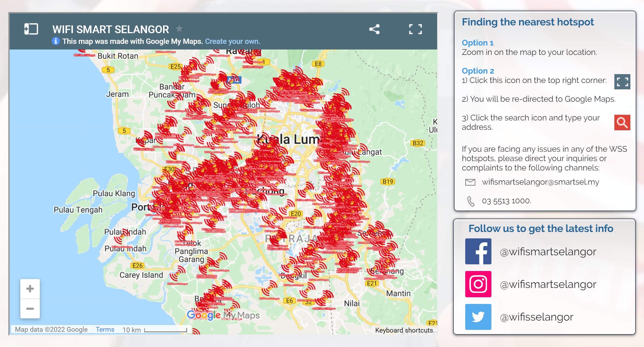Open the Instagram icon link

click(478, 284)
